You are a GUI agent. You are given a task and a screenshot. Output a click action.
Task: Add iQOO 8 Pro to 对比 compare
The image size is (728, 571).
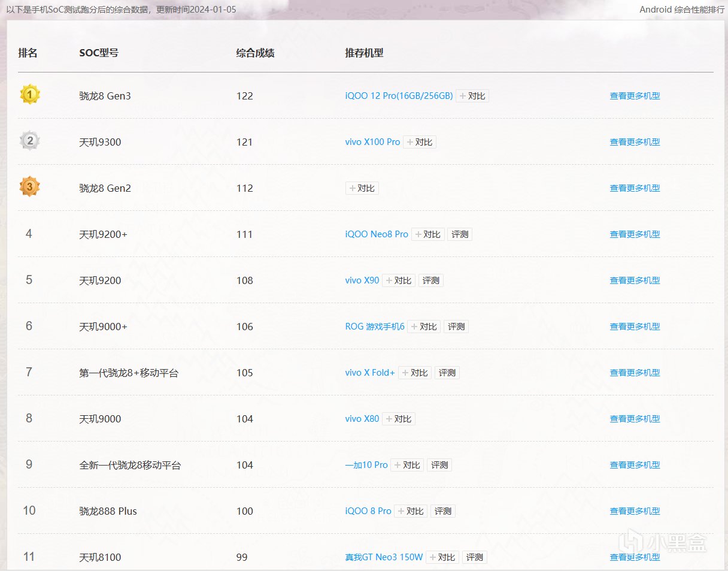click(411, 511)
